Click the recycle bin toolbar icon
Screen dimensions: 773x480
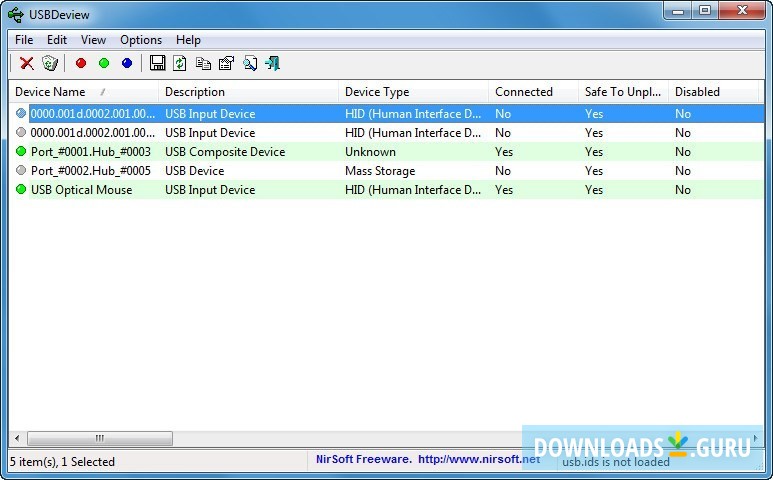pos(50,63)
